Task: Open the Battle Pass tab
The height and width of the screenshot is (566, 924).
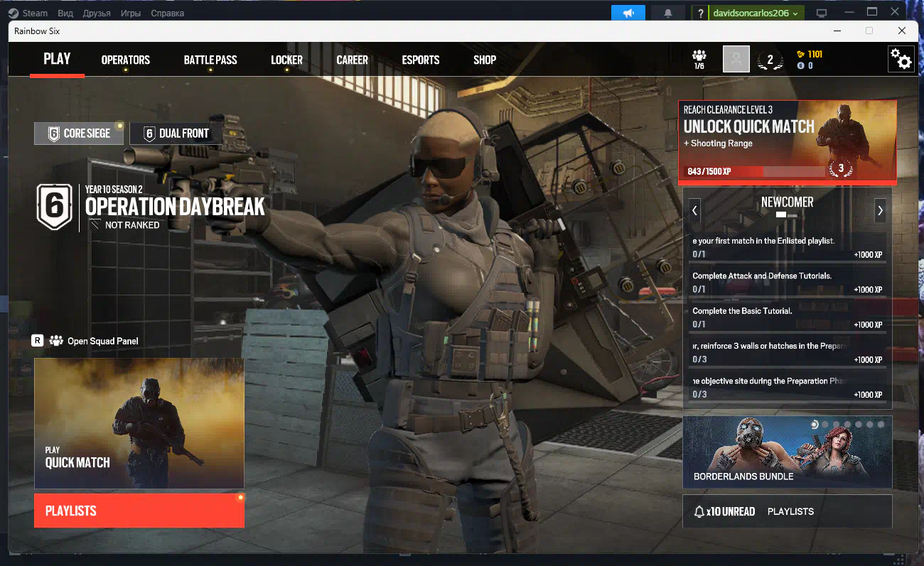Action: (210, 60)
